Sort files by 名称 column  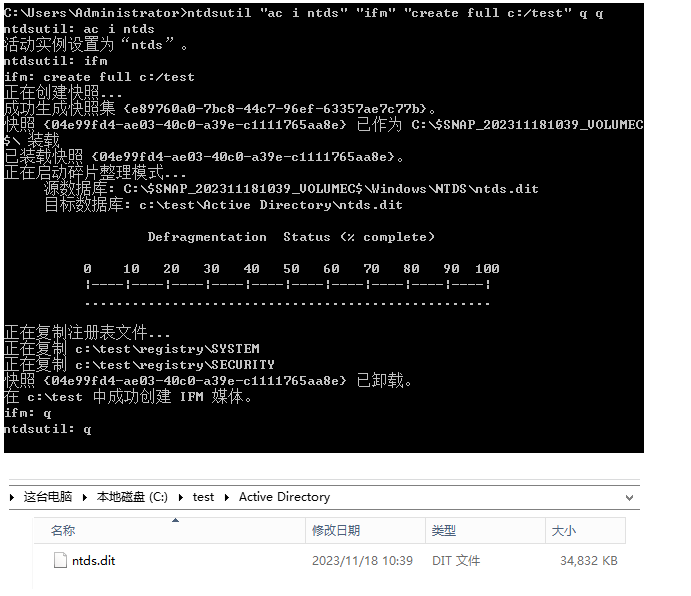point(170,530)
